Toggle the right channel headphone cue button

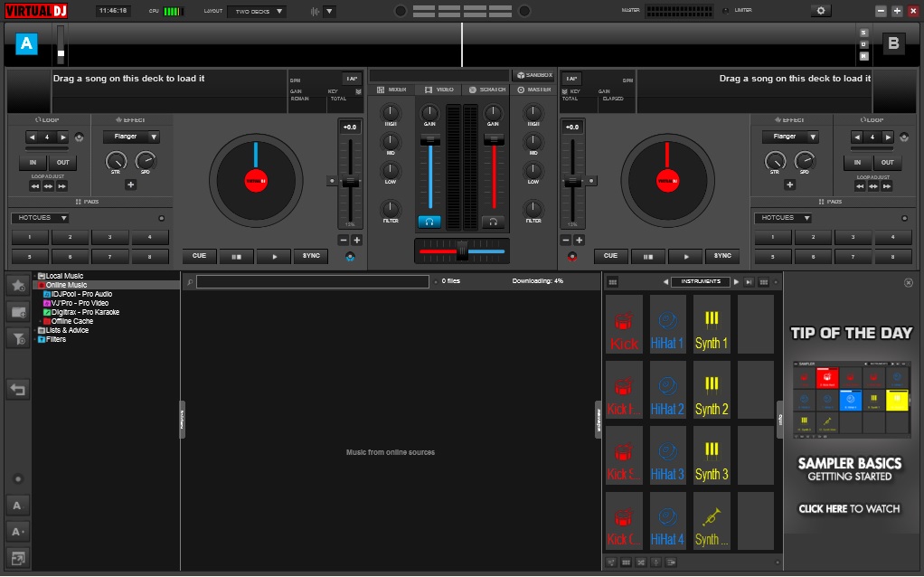pyautogui.click(x=494, y=222)
